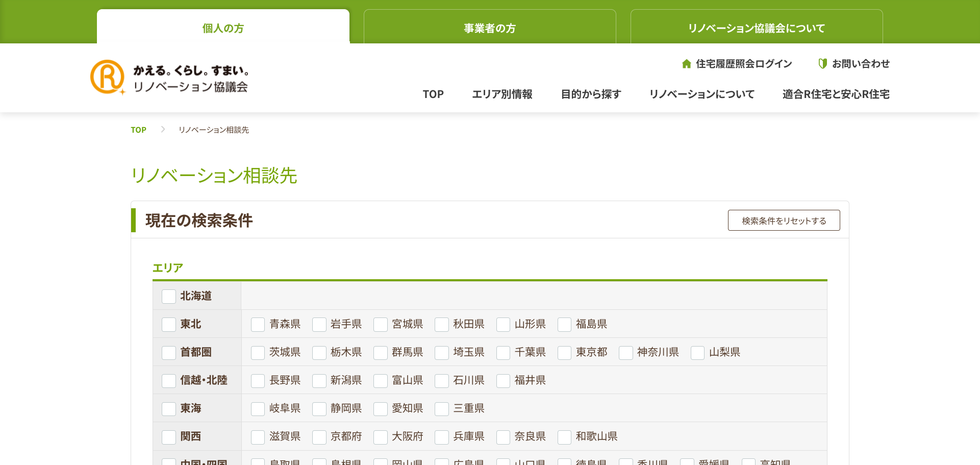Mark the 三重県 checkbox
Screen dimensions: 980x465
[442, 409]
